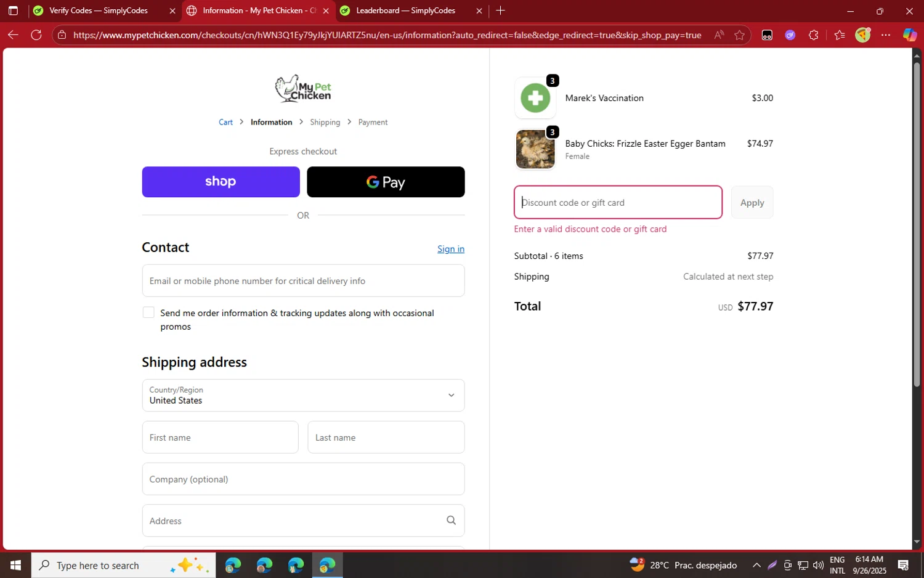This screenshot has width=924, height=578.
Task: Pay with Shop express checkout
Action: pyautogui.click(x=221, y=182)
